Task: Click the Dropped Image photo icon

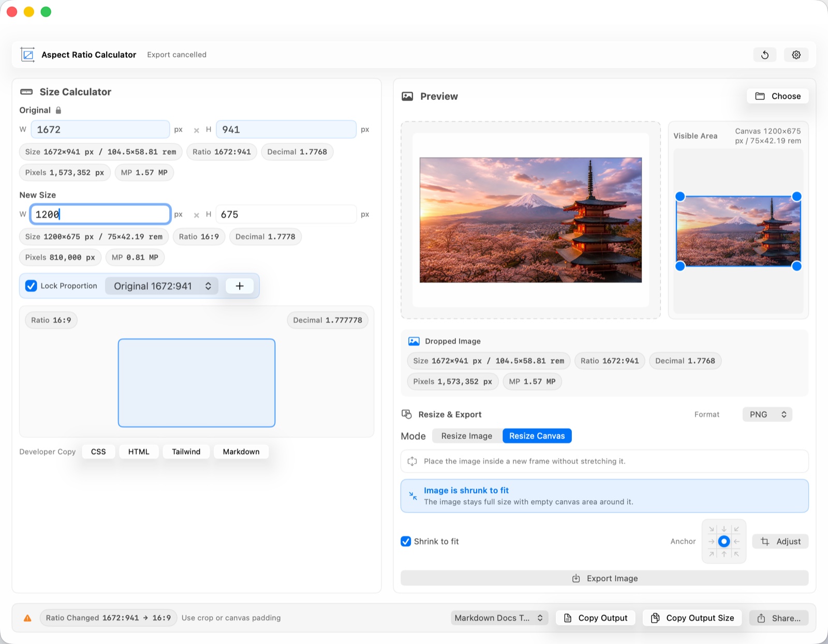Action: (414, 341)
